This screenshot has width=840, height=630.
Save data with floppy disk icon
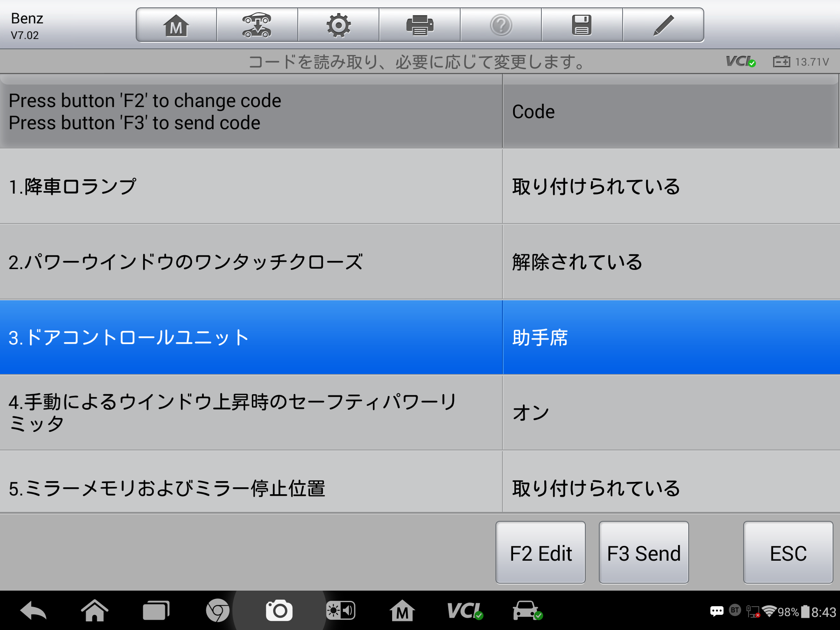click(x=582, y=25)
